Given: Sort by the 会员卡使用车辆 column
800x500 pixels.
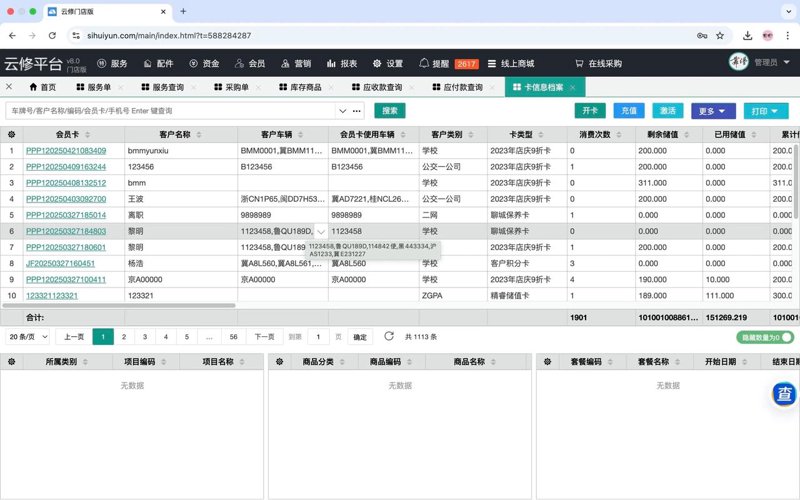Looking at the screenshot, I should pos(403,135).
